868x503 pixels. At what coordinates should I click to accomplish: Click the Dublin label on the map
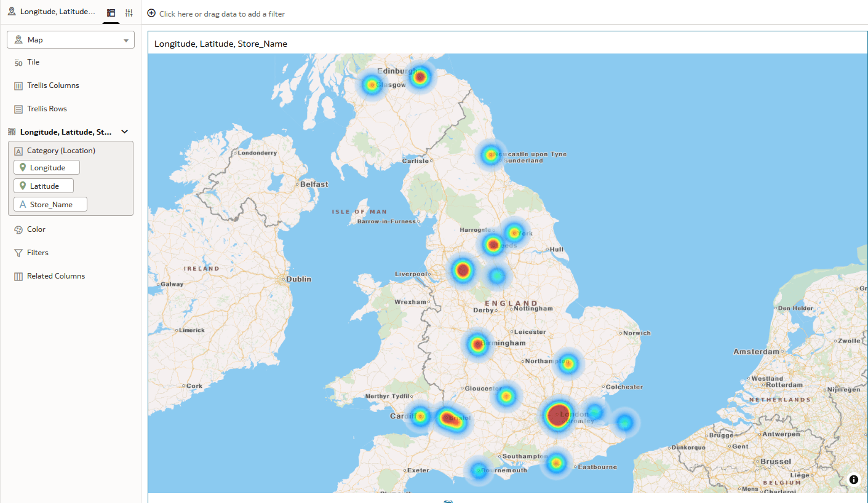299,279
